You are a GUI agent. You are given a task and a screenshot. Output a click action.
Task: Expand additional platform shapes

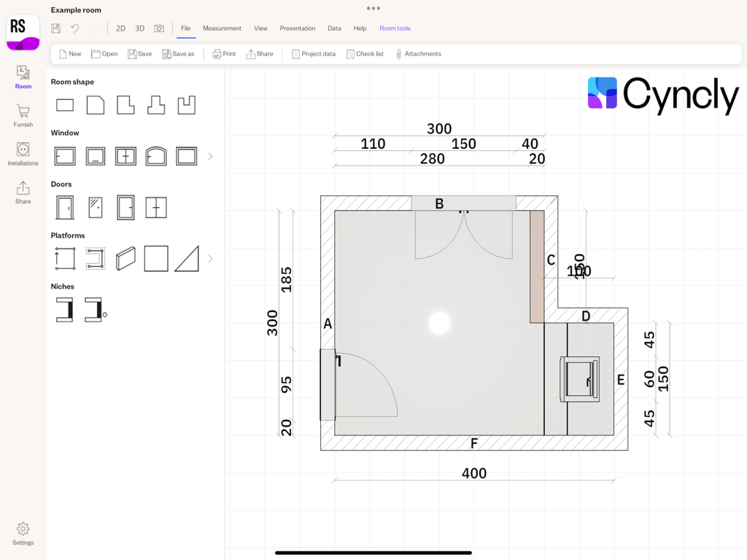click(x=211, y=257)
